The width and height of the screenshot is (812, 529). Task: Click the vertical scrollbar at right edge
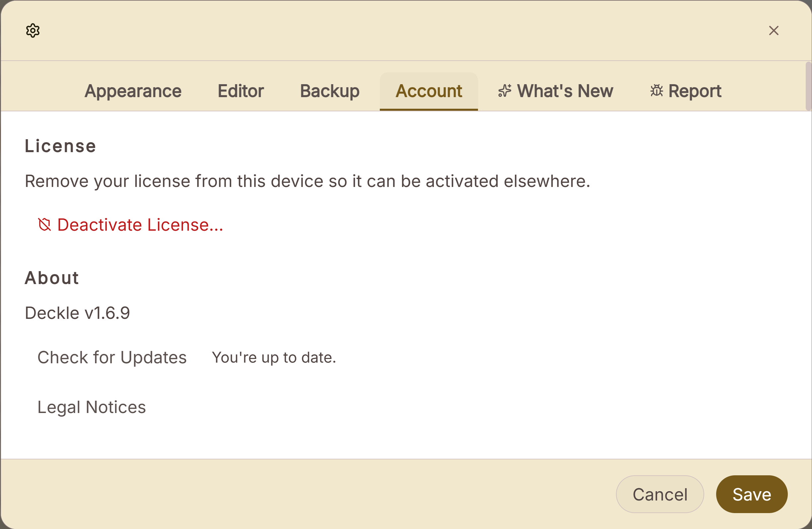808,86
